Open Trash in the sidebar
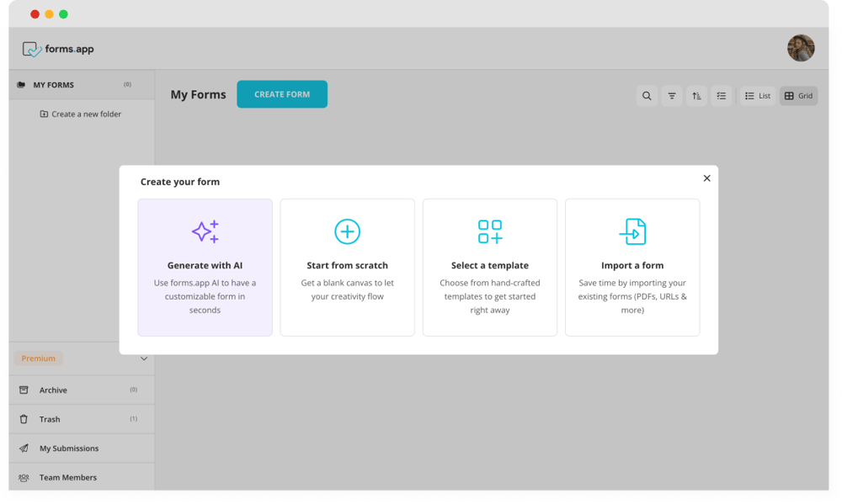842x504 pixels. tap(50, 419)
